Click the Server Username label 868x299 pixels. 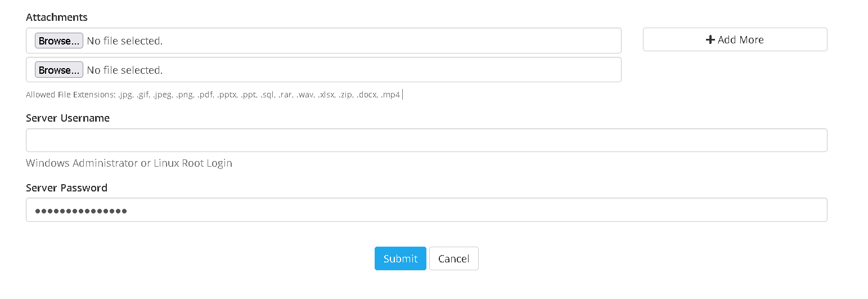pos(68,118)
